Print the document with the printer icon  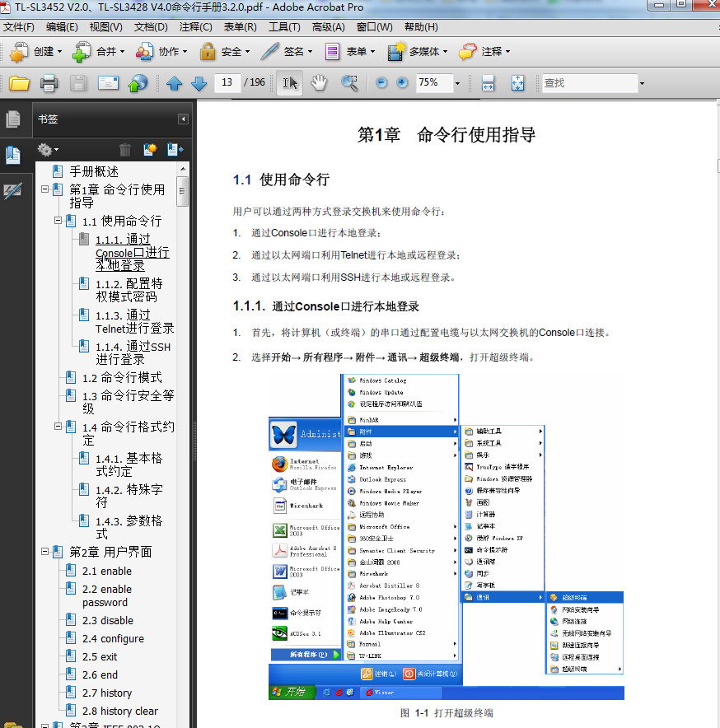click(49, 83)
